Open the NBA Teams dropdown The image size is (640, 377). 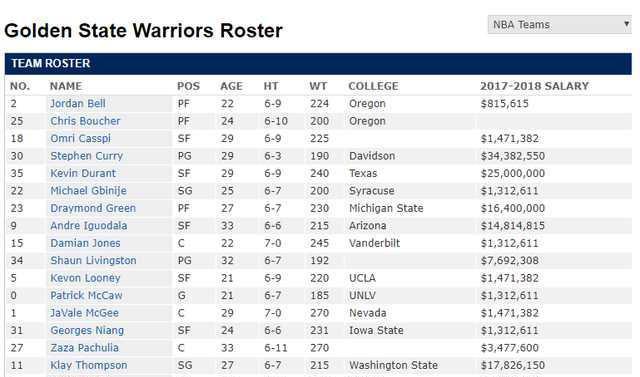[560, 24]
